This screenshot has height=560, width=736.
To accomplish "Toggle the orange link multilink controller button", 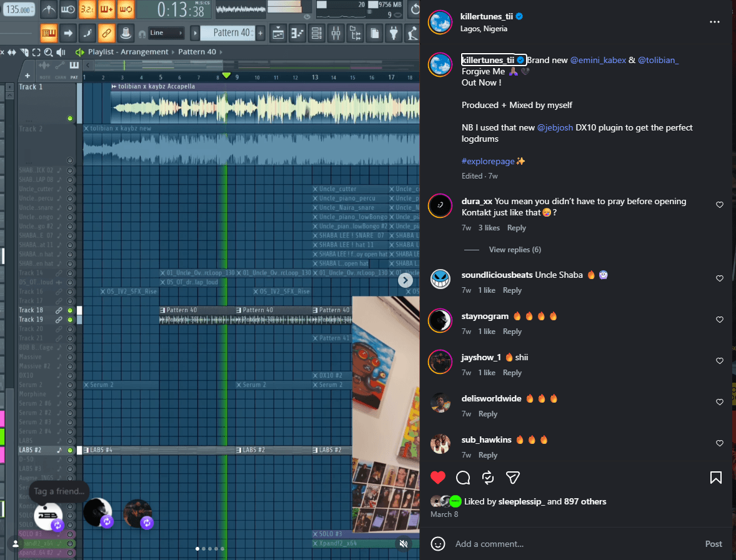I will click(107, 33).
